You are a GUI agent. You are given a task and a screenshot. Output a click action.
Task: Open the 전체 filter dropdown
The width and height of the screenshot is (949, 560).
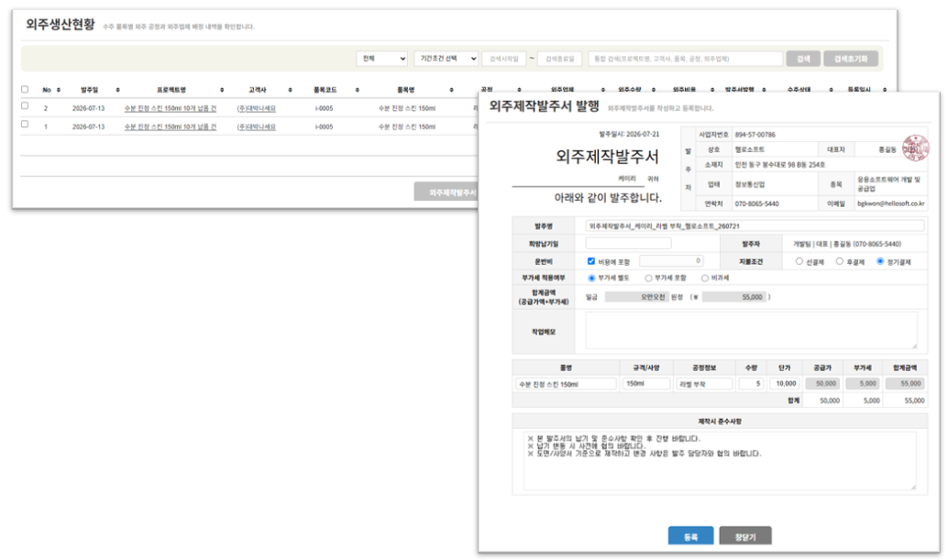click(x=382, y=59)
